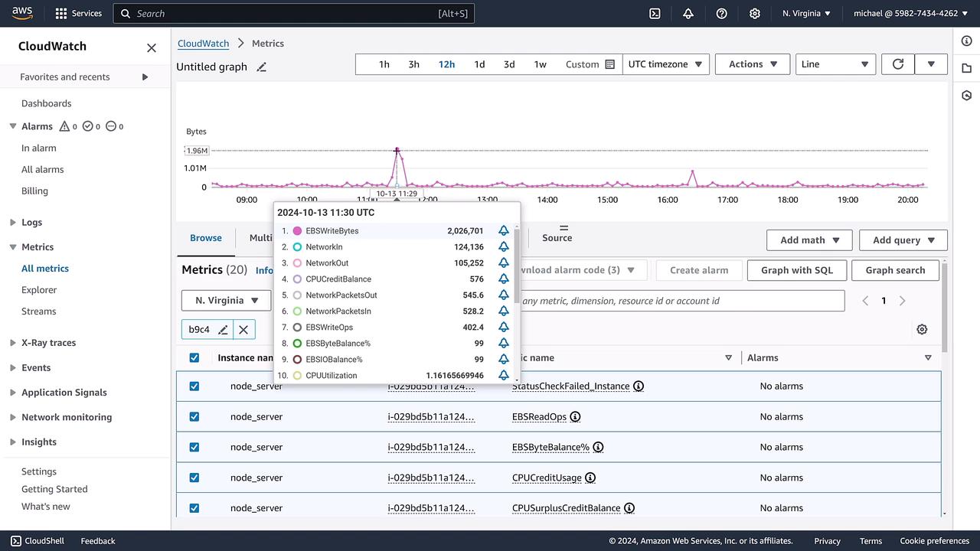Close the CloudWatch side navigation

(152, 47)
